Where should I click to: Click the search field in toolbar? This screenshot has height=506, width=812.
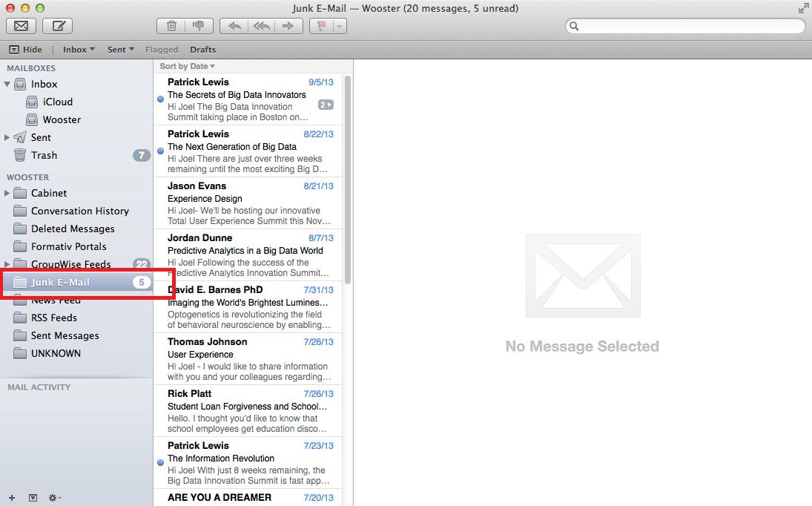coord(685,26)
